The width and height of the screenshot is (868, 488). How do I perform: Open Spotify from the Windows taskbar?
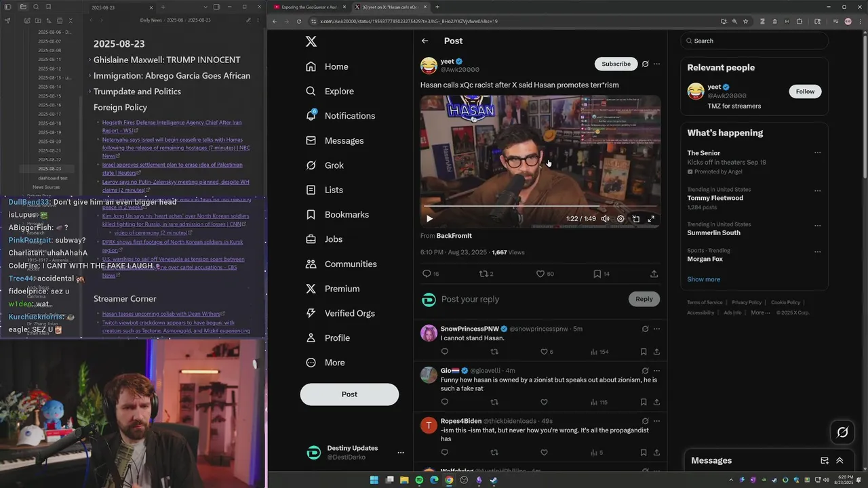pyautogui.click(x=419, y=480)
